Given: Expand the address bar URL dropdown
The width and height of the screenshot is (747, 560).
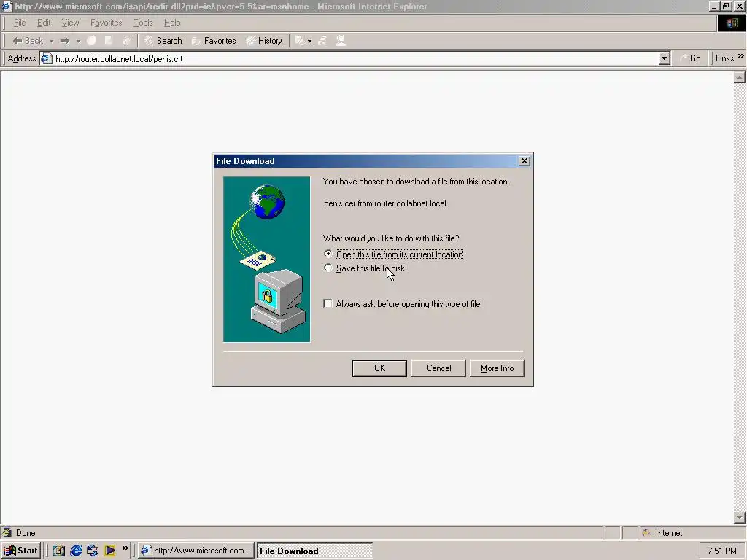Looking at the screenshot, I should coord(665,58).
